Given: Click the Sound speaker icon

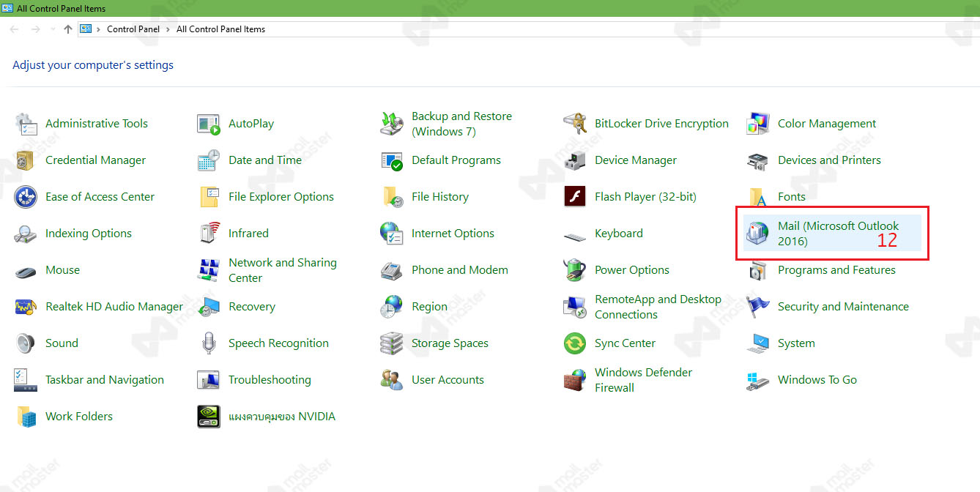Looking at the screenshot, I should (26, 343).
